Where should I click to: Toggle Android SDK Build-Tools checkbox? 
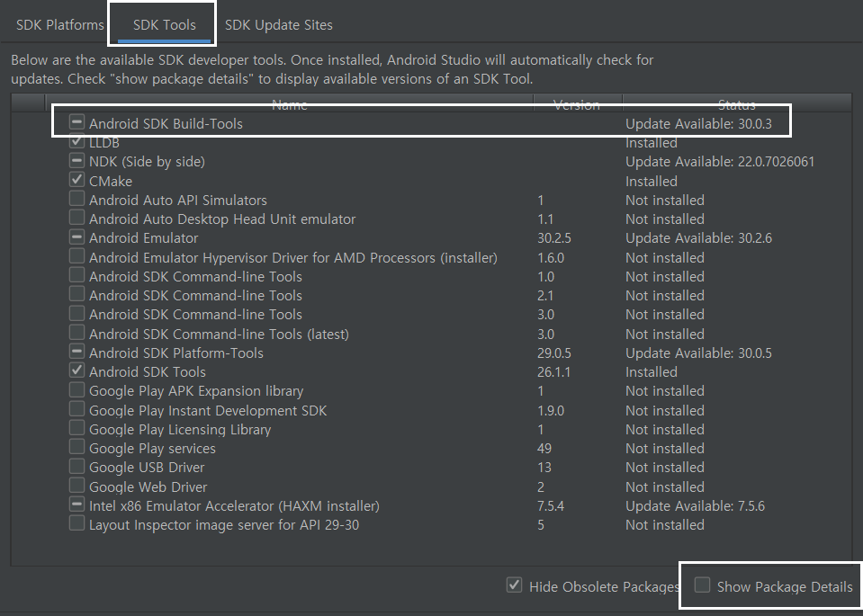[76, 122]
